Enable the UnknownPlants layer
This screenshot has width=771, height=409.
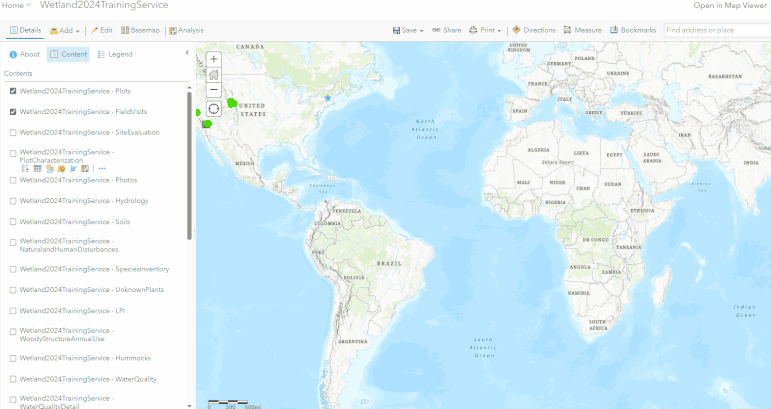[13, 290]
